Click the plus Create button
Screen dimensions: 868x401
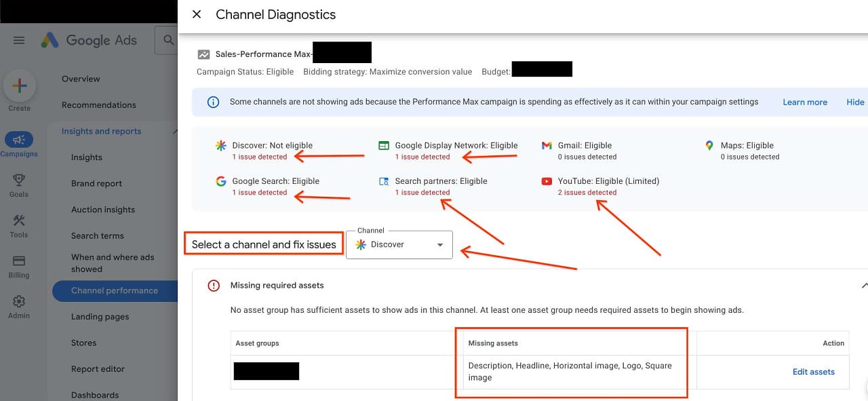(20, 85)
